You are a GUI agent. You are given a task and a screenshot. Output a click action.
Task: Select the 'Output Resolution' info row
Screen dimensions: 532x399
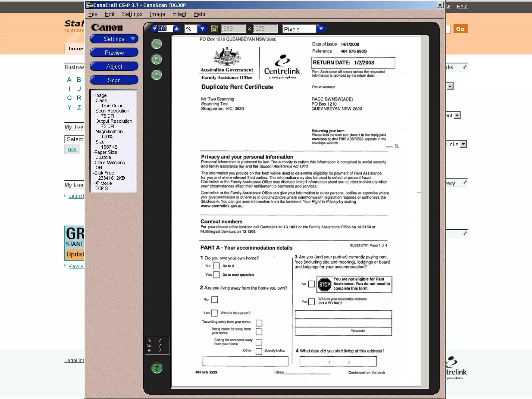click(x=114, y=121)
